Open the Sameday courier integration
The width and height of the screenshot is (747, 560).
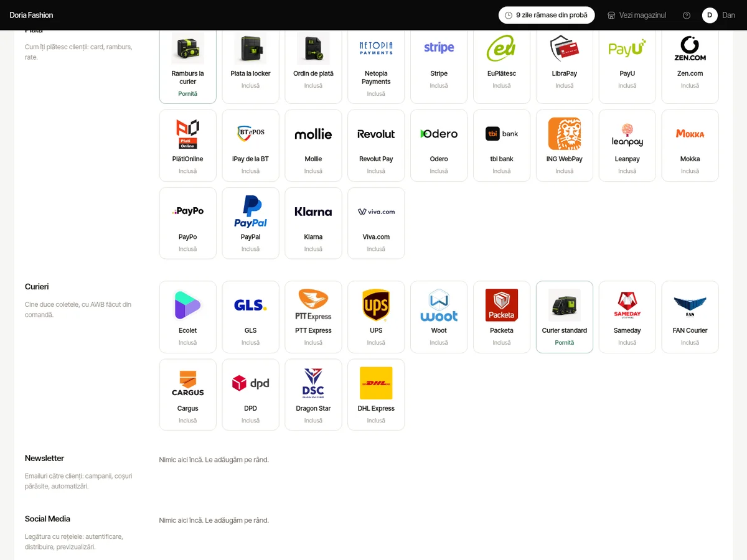pos(627,317)
